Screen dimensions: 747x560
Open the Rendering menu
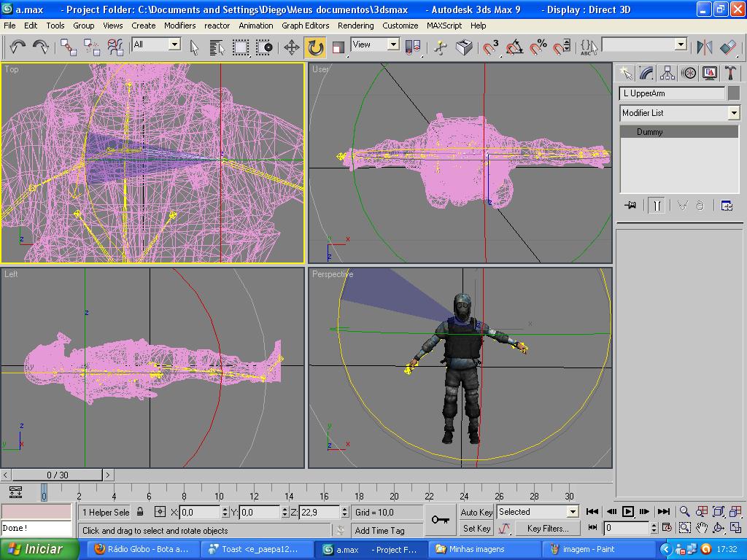pyautogui.click(x=355, y=26)
